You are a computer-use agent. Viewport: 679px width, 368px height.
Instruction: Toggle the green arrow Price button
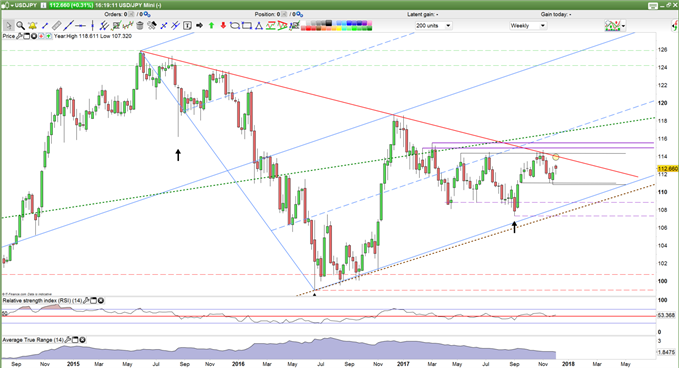tap(48, 36)
